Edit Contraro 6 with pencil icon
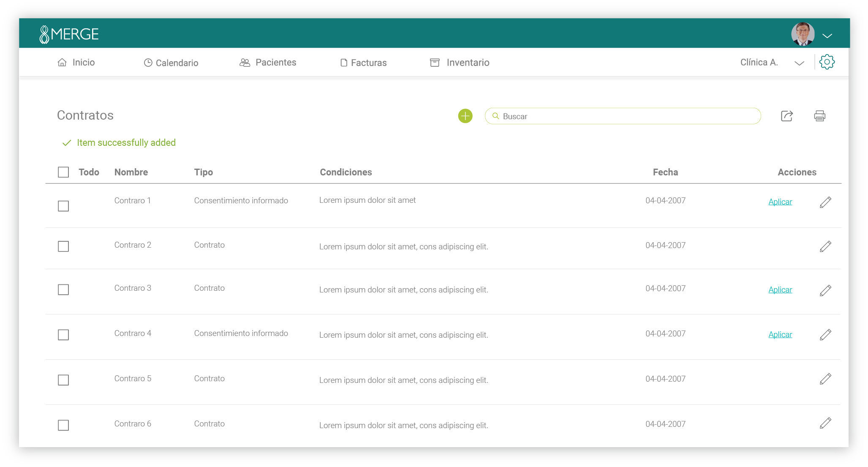Image resolution: width=868 pixels, height=467 pixels. tap(825, 423)
